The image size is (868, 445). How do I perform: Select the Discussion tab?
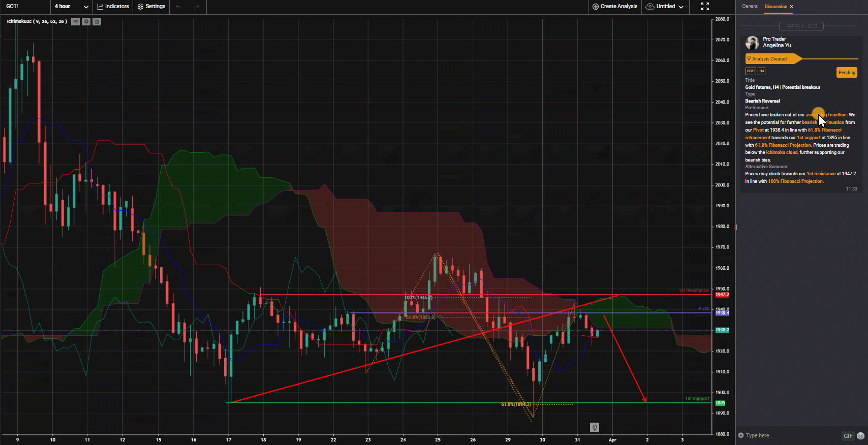click(776, 7)
